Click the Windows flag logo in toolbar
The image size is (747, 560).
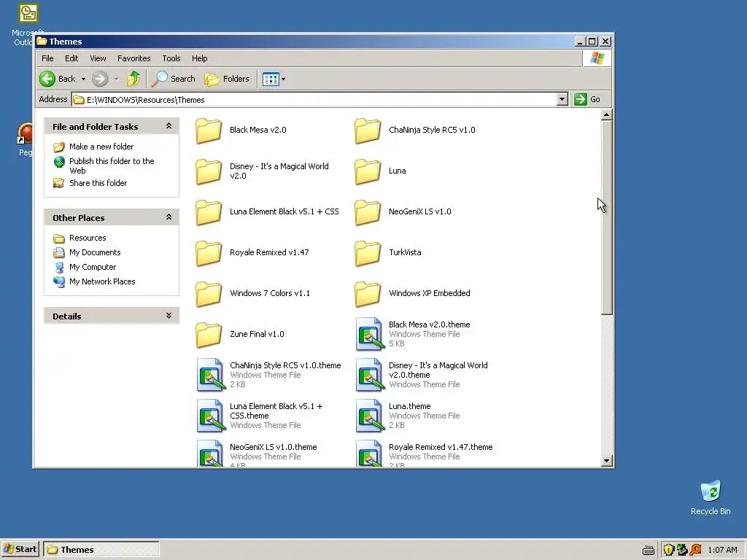[597, 58]
